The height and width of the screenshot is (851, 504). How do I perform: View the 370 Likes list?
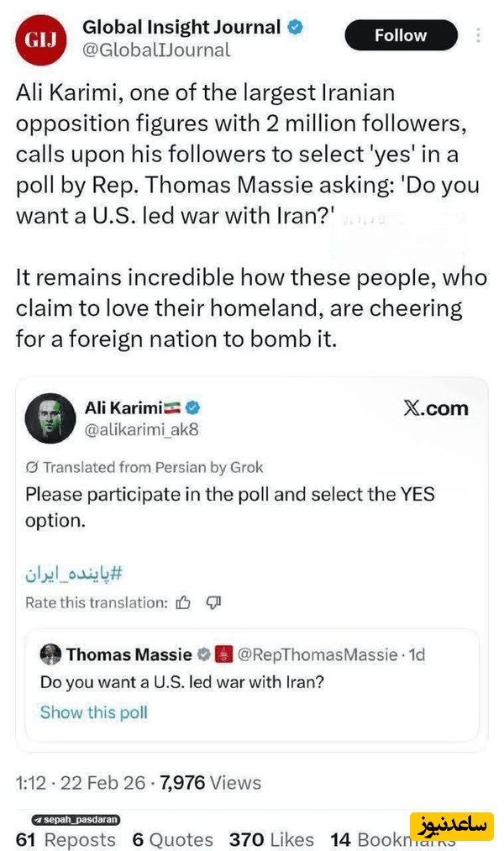point(270,839)
